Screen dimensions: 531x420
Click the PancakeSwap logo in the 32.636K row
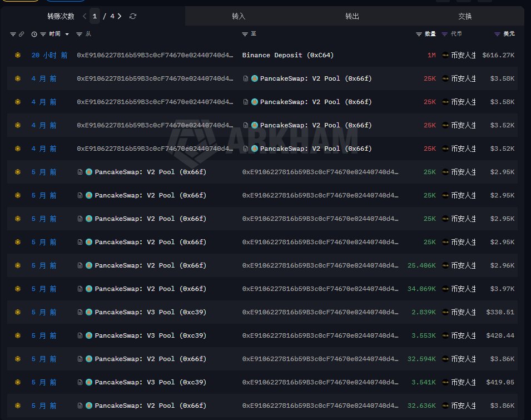click(89, 406)
